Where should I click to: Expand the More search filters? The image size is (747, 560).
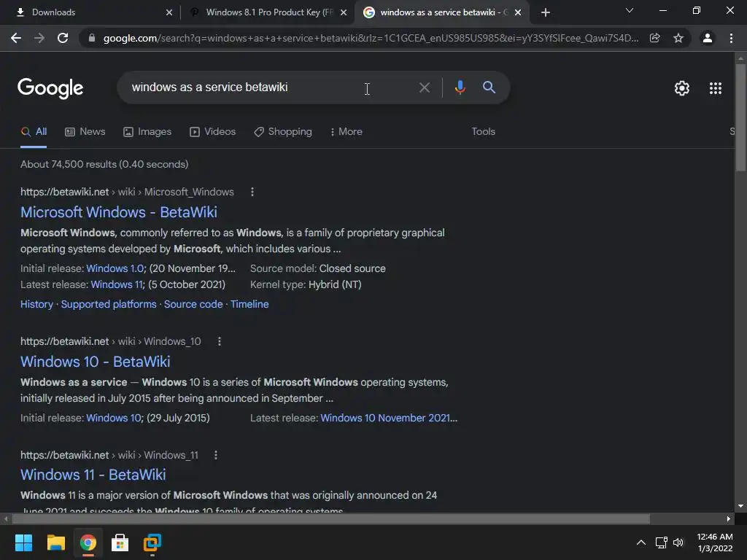(x=347, y=132)
